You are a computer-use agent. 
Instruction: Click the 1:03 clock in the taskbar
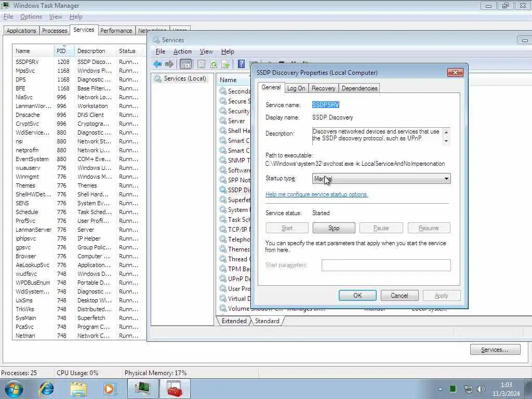(x=506, y=385)
